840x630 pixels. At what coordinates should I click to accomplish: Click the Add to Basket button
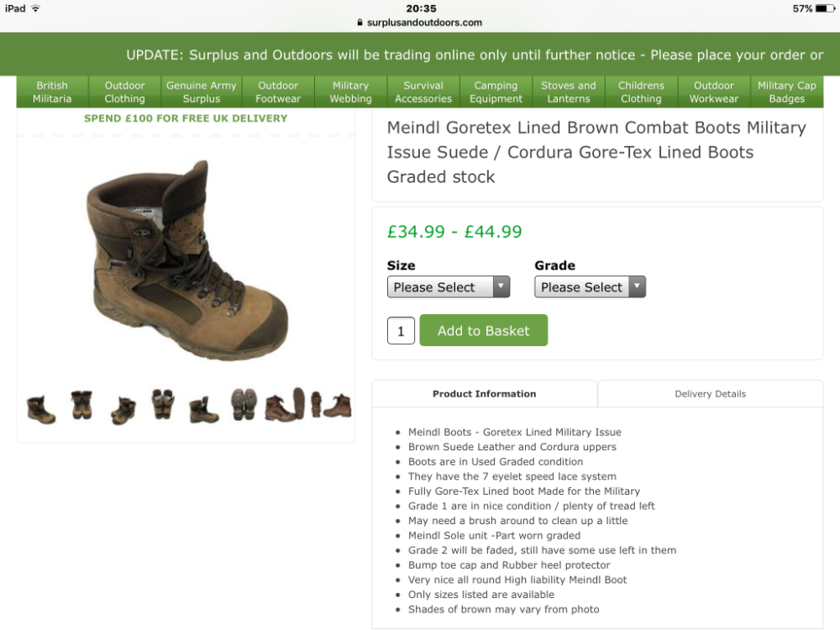tap(483, 330)
